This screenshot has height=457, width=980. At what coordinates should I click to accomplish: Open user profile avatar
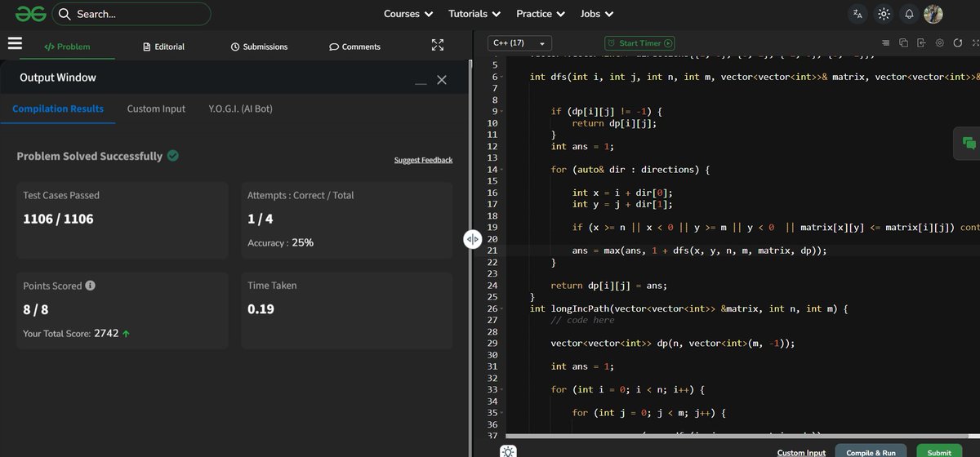point(933,14)
